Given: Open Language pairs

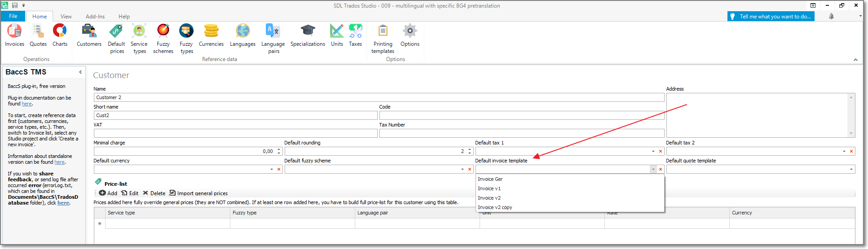Looking at the screenshot, I should 273,39.
